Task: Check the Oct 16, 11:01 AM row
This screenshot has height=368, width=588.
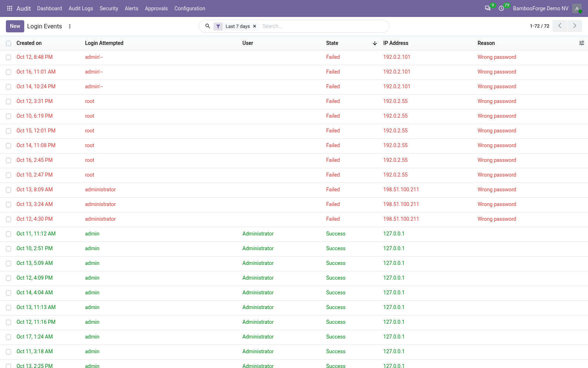Action: click(x=8, y=72)
